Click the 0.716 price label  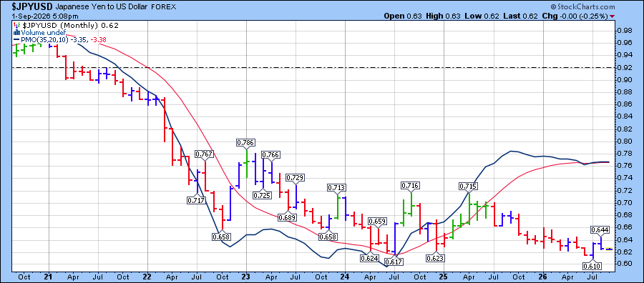point(411,186)
